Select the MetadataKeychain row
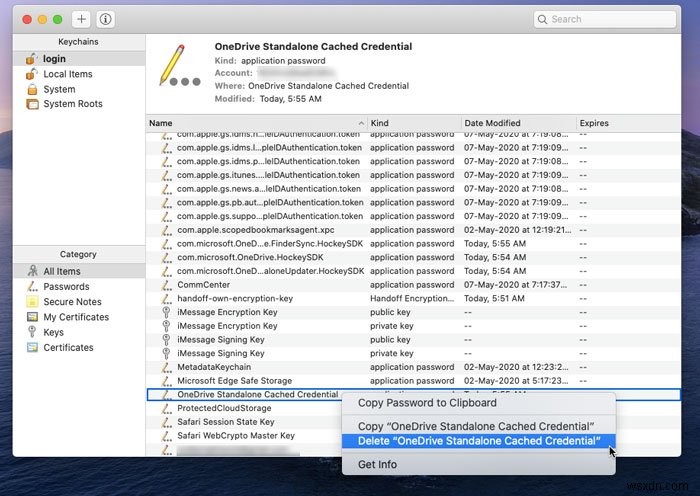 pos(413,367)
